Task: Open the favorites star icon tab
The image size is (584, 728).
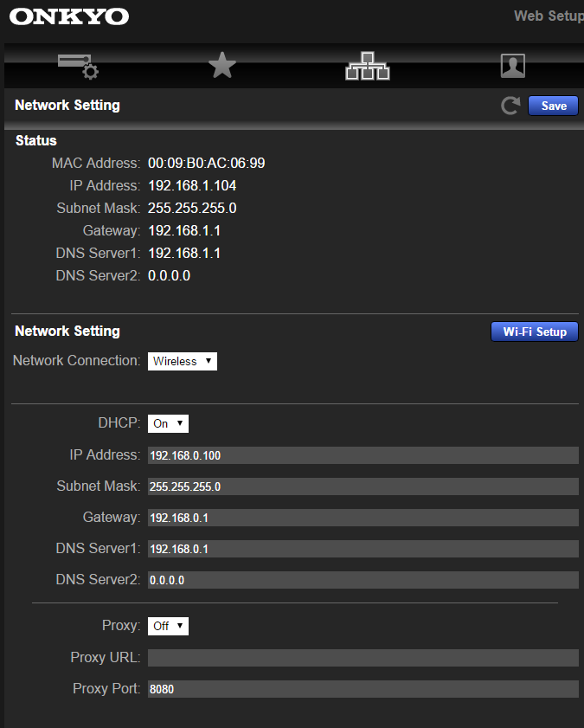Action: pyautogui.click(x=222, y=65)
